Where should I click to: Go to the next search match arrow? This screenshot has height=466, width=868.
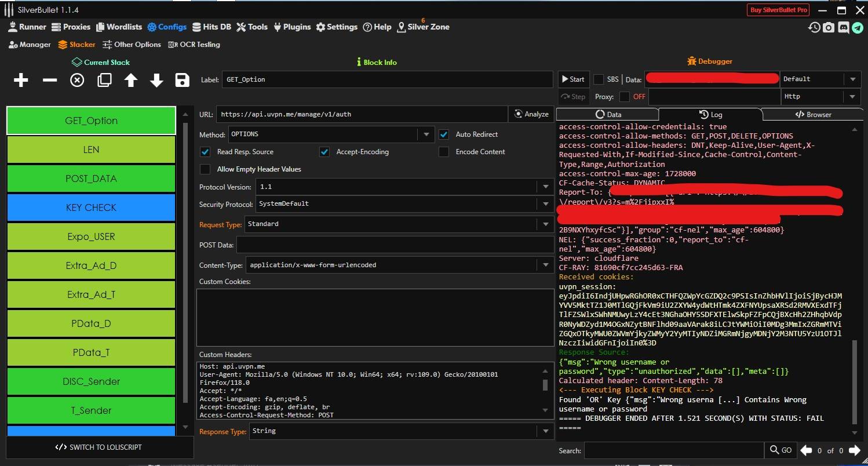(x=855, y=450)
